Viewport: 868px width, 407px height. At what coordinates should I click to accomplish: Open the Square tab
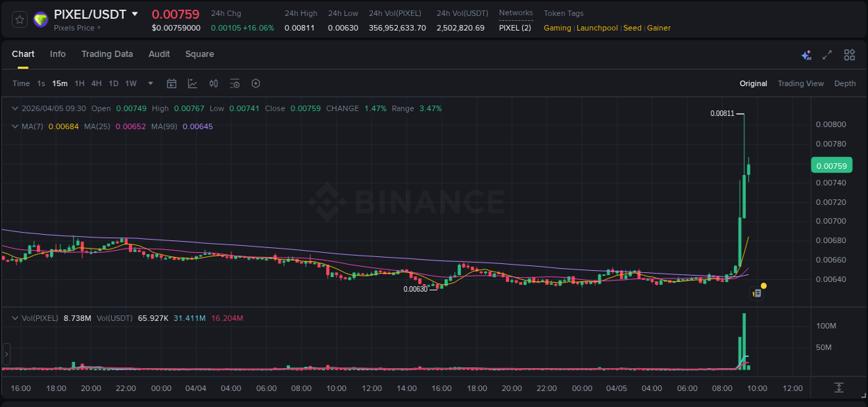coord(199,53)
